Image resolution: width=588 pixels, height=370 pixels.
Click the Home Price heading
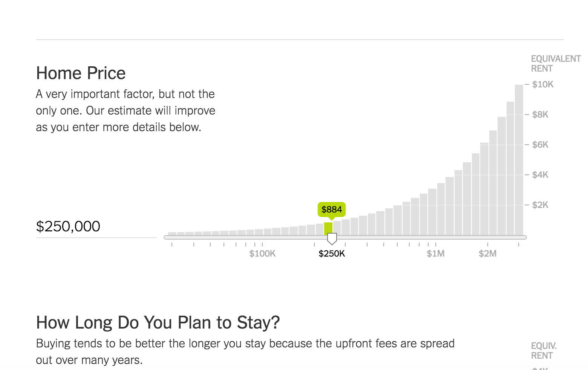tap(81, 73)
